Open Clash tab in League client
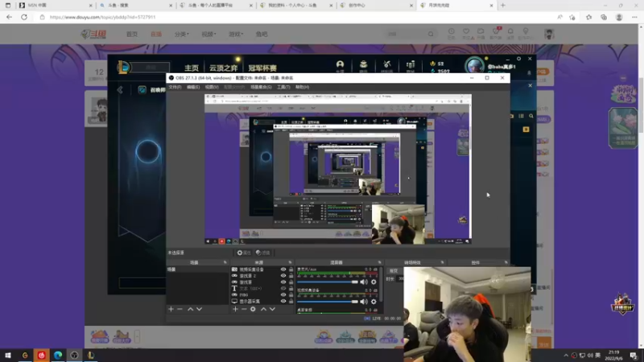 tap(262, 68)
